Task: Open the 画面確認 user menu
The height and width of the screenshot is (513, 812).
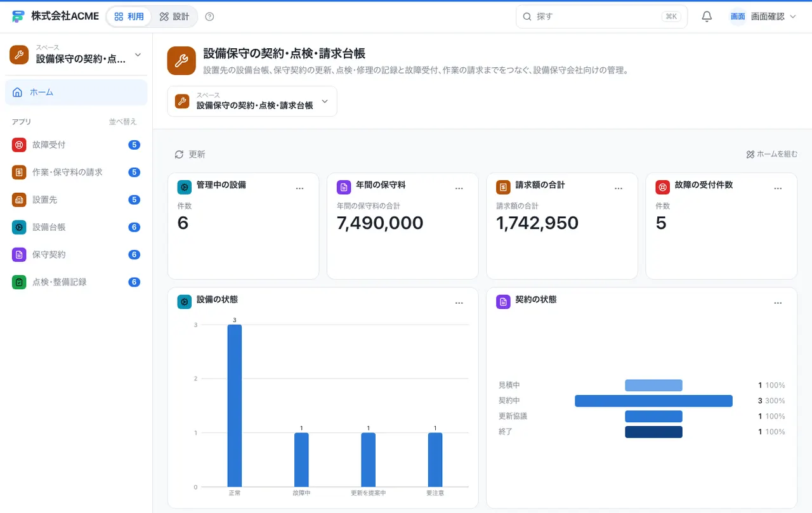Action: coord(763,16)
